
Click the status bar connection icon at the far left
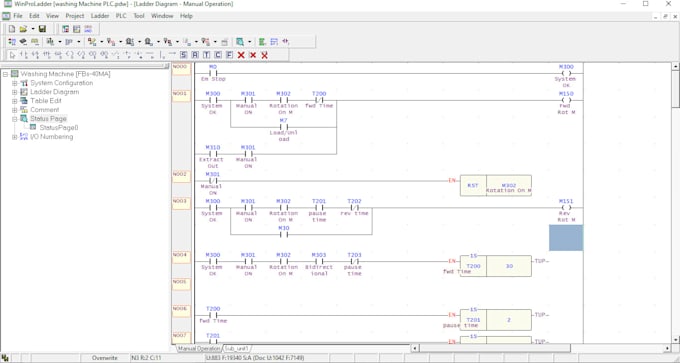[5, 358]
